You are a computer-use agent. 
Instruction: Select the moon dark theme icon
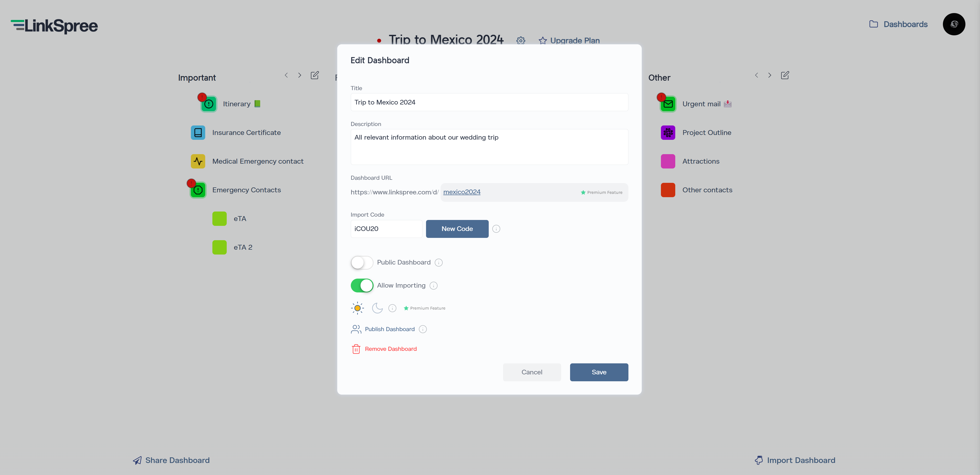377,308
